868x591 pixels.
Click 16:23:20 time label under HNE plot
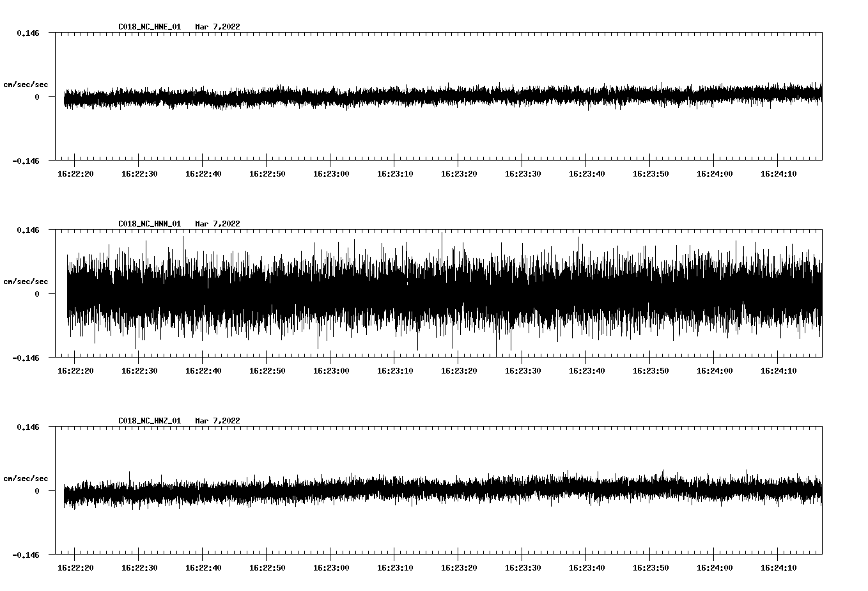coord(459,173)
